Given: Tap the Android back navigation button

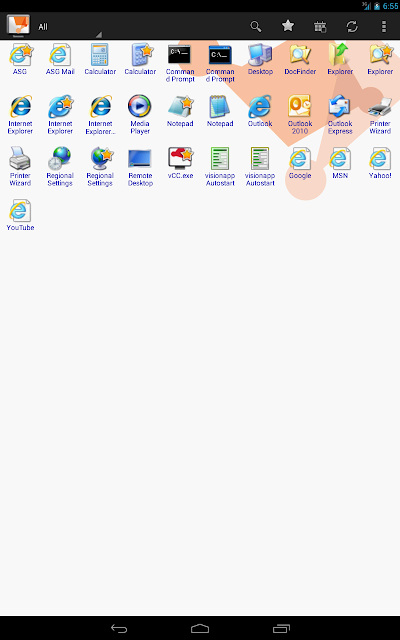Looking at the screenshot, I should coord(119,629).
